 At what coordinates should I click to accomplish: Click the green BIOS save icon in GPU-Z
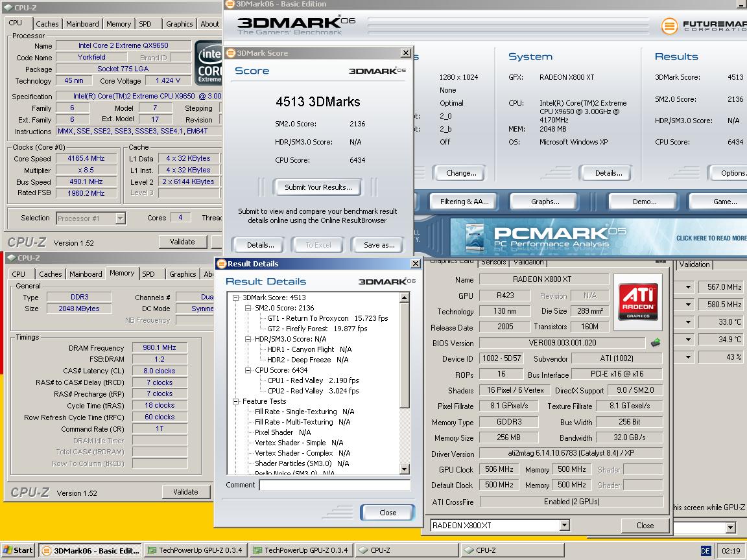(656, 342)
